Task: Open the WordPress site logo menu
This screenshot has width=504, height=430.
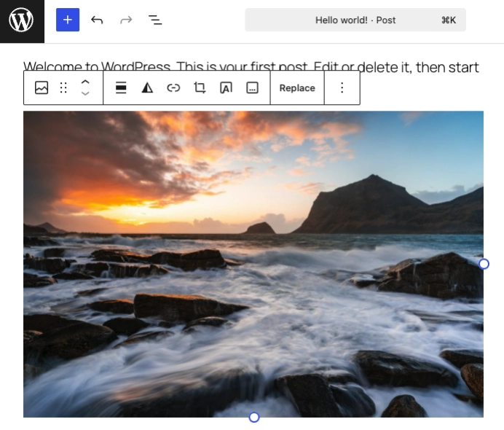Action: [x=22, y=21]
